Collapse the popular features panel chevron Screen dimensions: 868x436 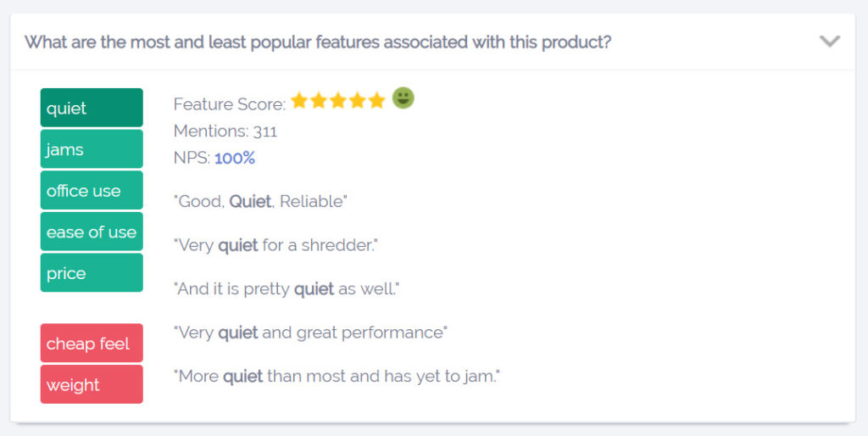pos(829,42)
